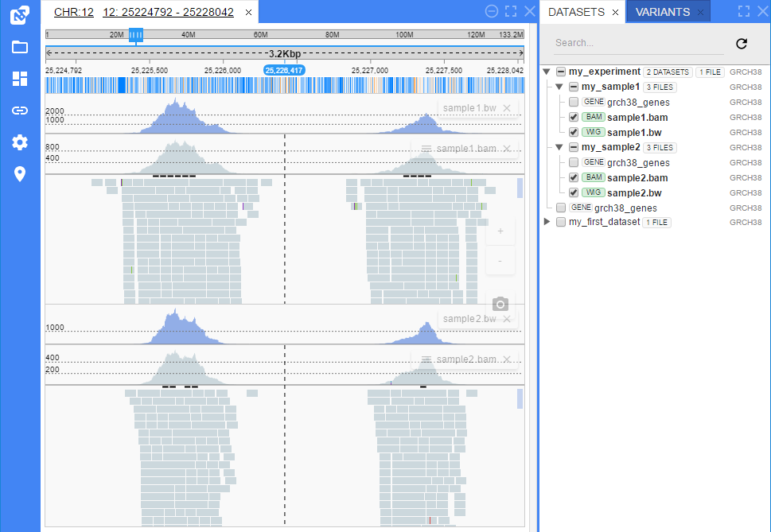Minimize the browser panel with circle-minus icon

click(x=491, y=11)
